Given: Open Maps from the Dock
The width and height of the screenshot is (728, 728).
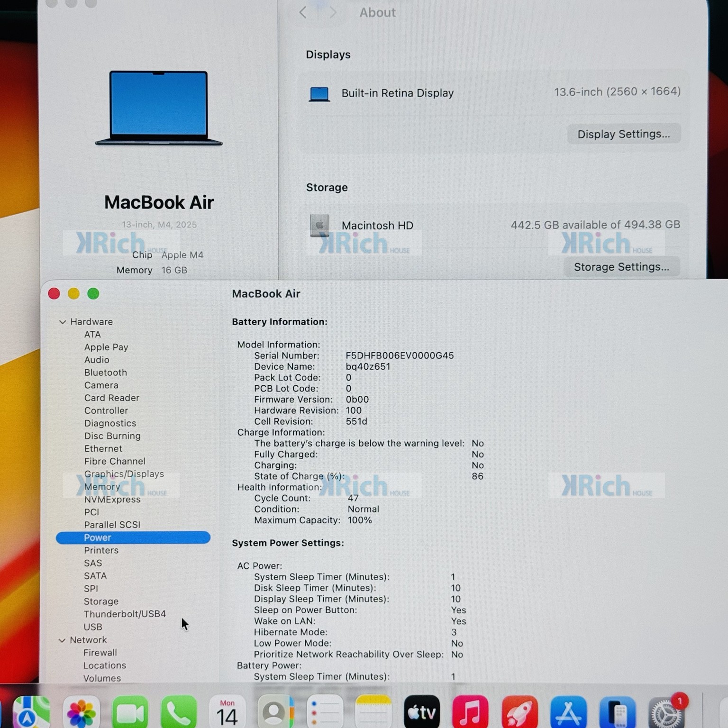Looking at the screenshot, I should (x=32, y=711).
